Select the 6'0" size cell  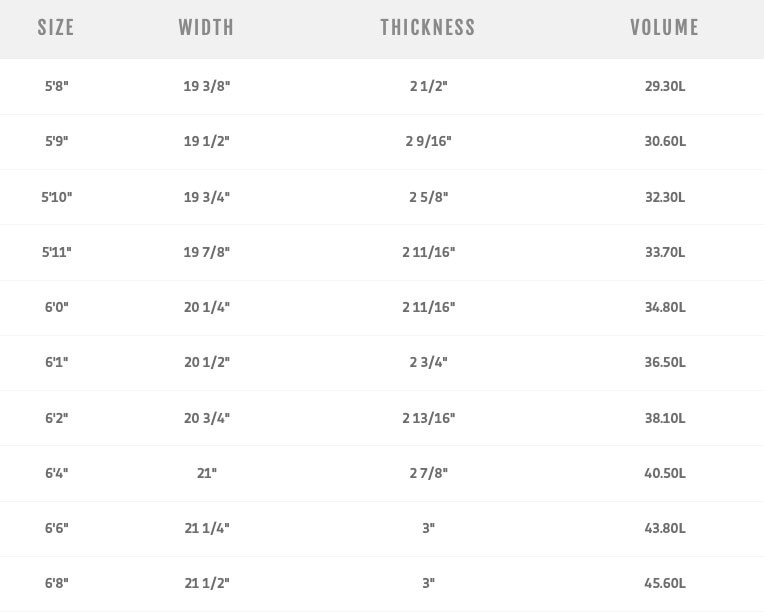tap(57, 307)
